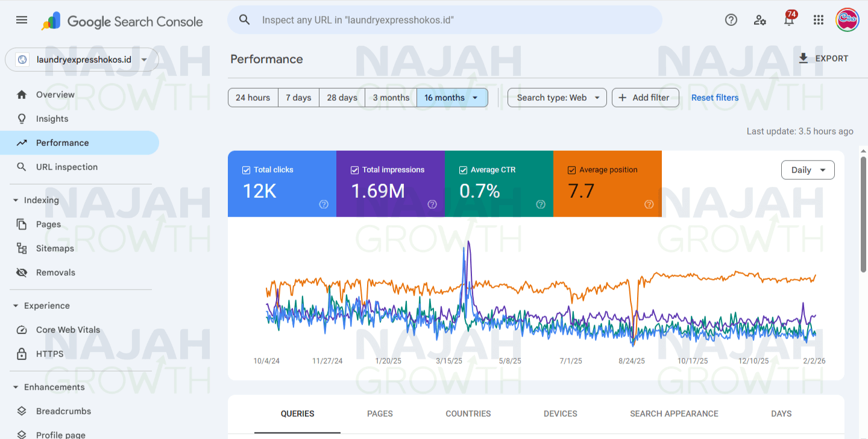Click the plus icon in Add filter
The height and width of the screenshot is (439, 868).
click(x=623, y=98)
